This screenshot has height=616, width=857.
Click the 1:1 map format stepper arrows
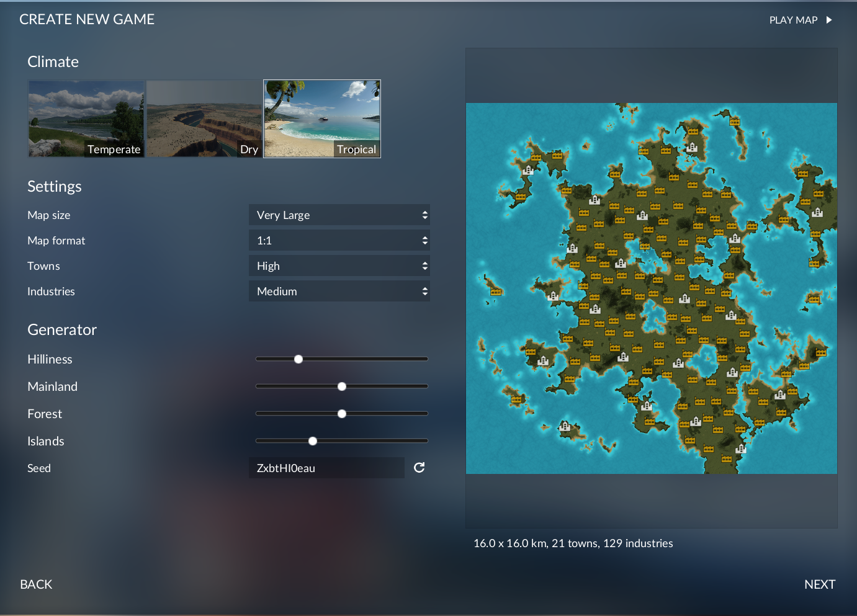pyautogui.click(x=425, y=241)
